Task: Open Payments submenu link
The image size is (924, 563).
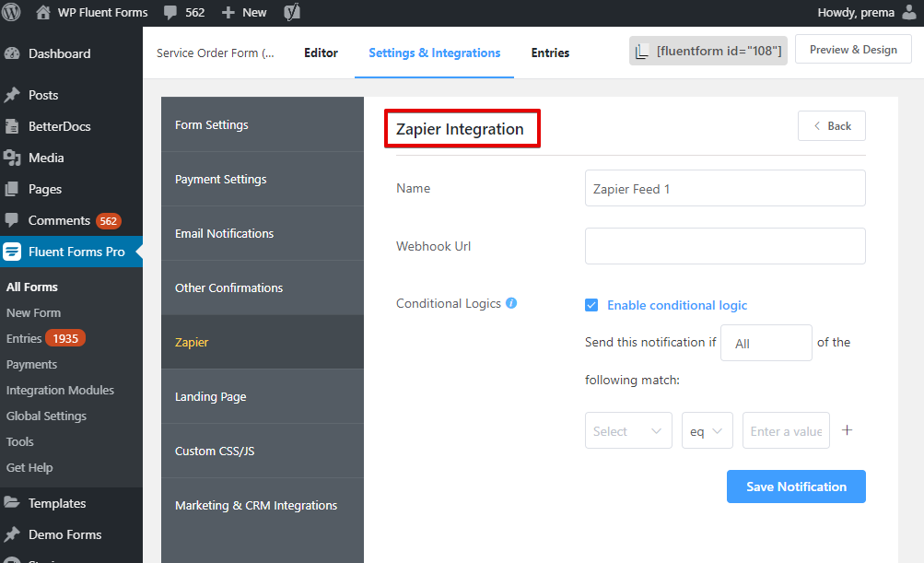Action: 32,364
